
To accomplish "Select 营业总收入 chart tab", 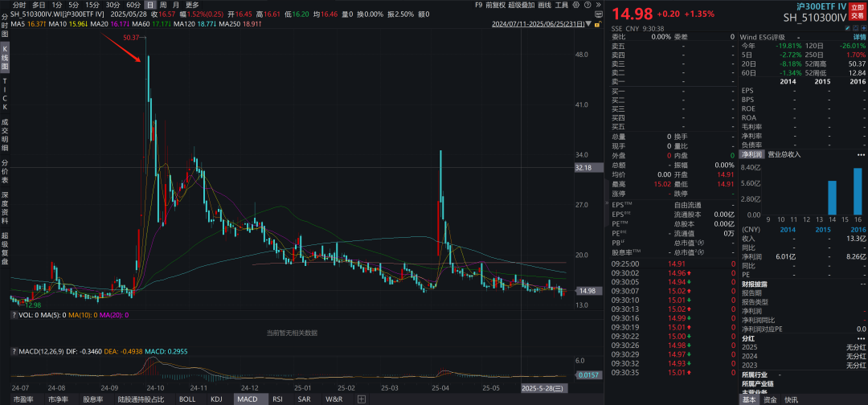I will coord(784,154).
